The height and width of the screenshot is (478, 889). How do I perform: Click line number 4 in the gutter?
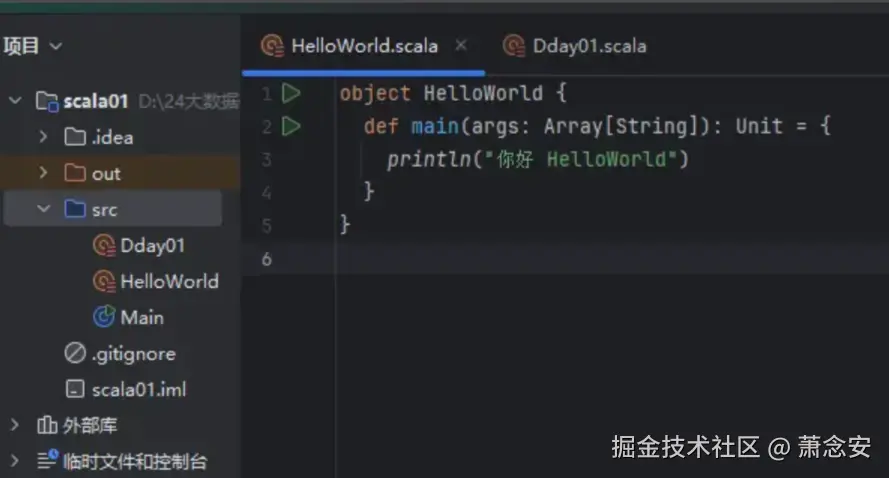[x=266, y=193]
